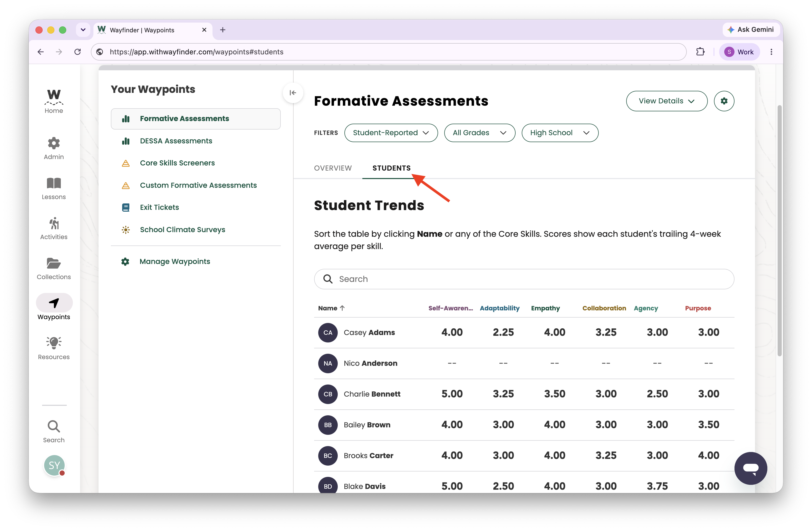Open Collections folder icon

54,263
